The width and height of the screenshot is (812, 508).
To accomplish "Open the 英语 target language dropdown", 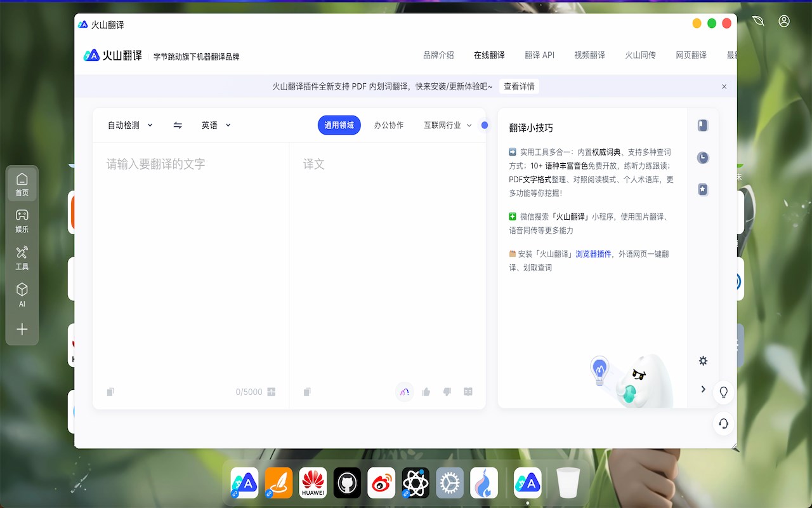I will [x=216, y=126].
